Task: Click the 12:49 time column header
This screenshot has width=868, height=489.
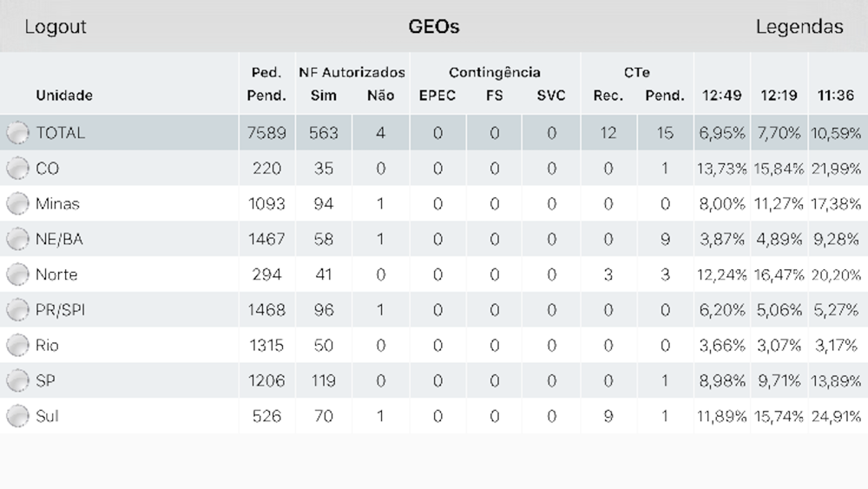Action: [722, 96]
